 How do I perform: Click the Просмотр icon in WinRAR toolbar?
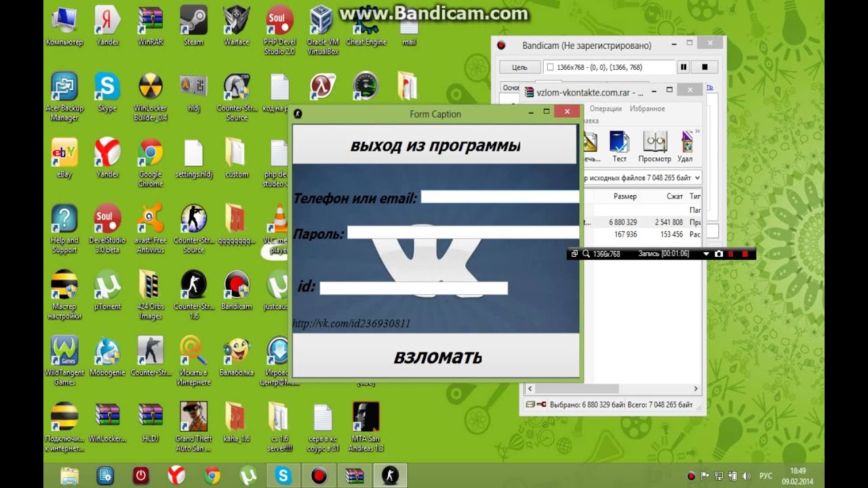pos(654,147)
